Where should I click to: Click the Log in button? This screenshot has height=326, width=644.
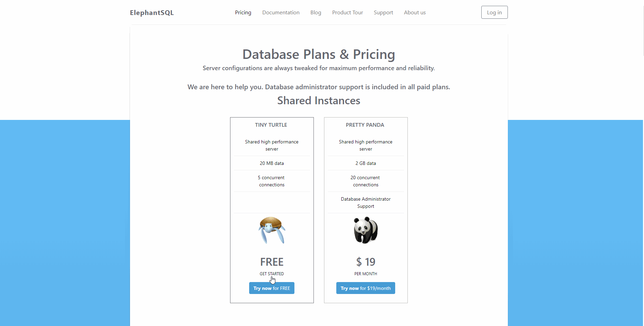coord(494,12)
